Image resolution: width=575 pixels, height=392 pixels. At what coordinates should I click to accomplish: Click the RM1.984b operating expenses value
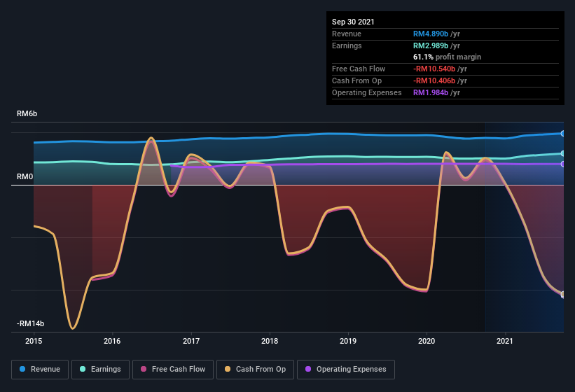point(431,92)
